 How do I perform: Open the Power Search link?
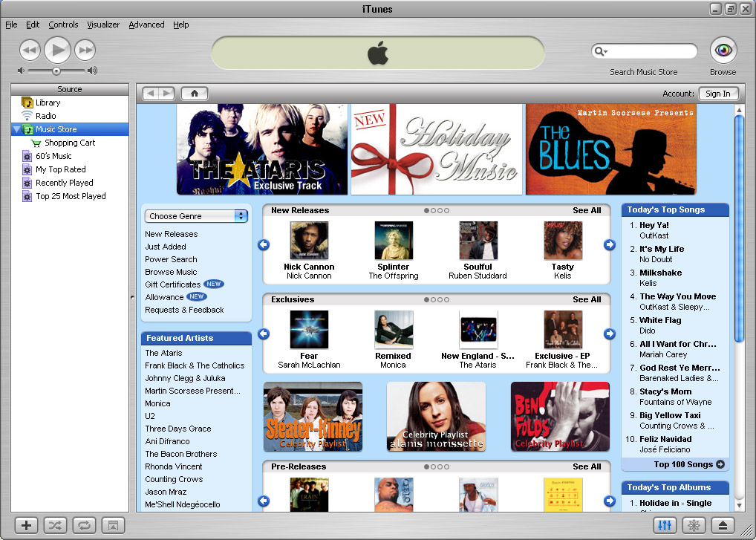pyautogui.click(x=171, y=259)
